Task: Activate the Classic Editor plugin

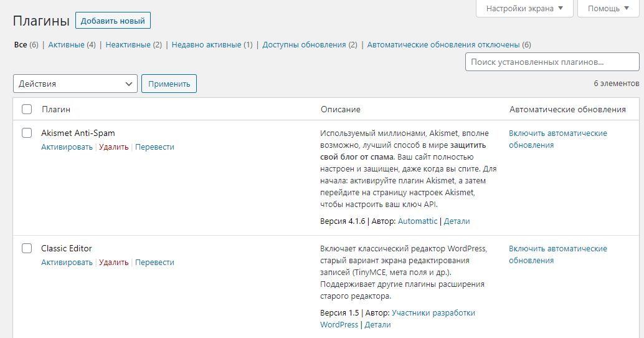Action: [x=67, y=263]
